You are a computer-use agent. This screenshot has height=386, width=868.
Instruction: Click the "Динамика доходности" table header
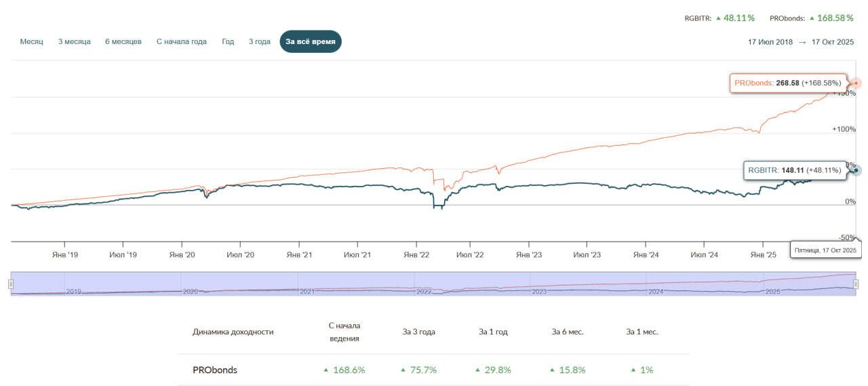click(233, 332)
